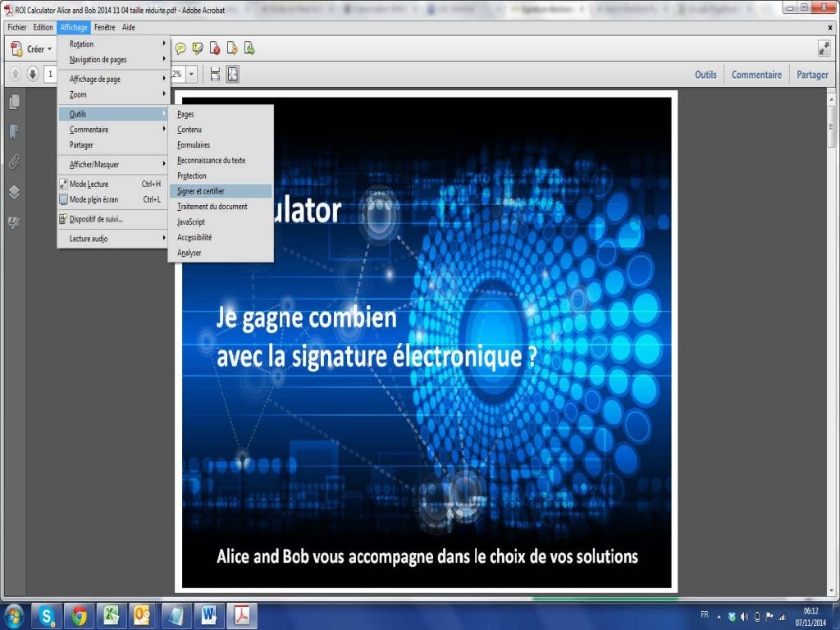The width and height of the screenshot is (840, 630).
Task: Open the Edition menu
Action: click(x=43, y=27)
